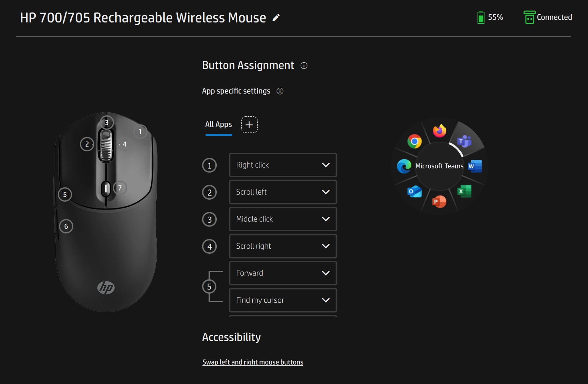
Task: Select Firefox in the app wheel
Action: [440, 131]
